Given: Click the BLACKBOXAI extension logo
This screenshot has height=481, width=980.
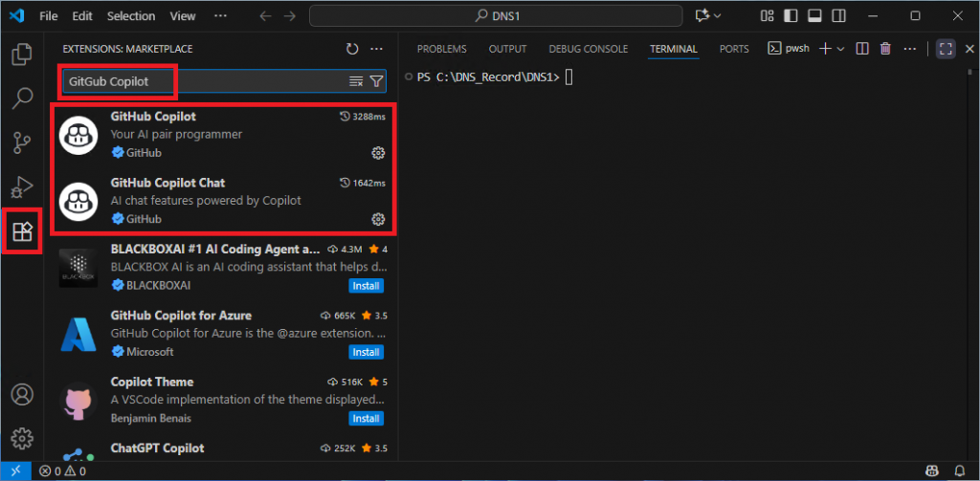Looking at the screenshot, I should click(x=78, y=268).
